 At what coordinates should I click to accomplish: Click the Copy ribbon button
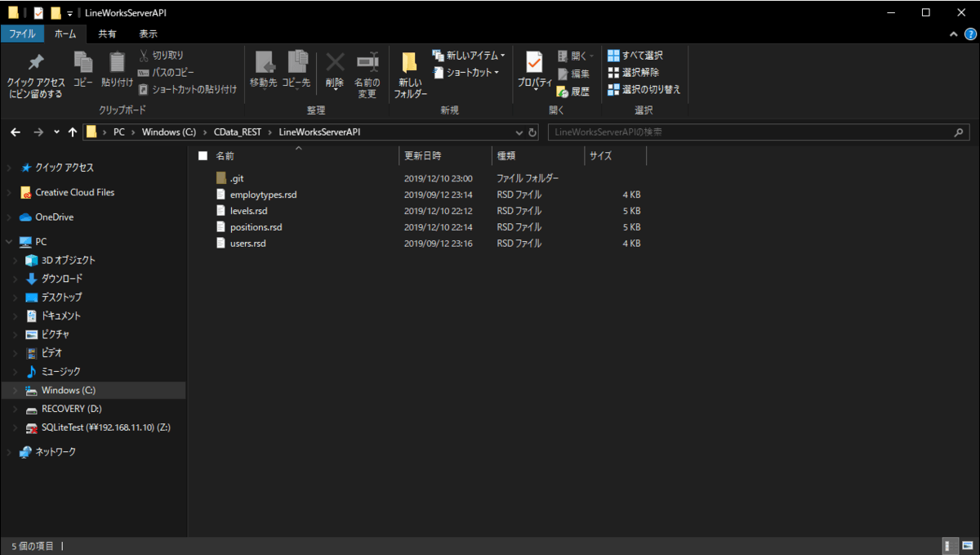(83, 69)
